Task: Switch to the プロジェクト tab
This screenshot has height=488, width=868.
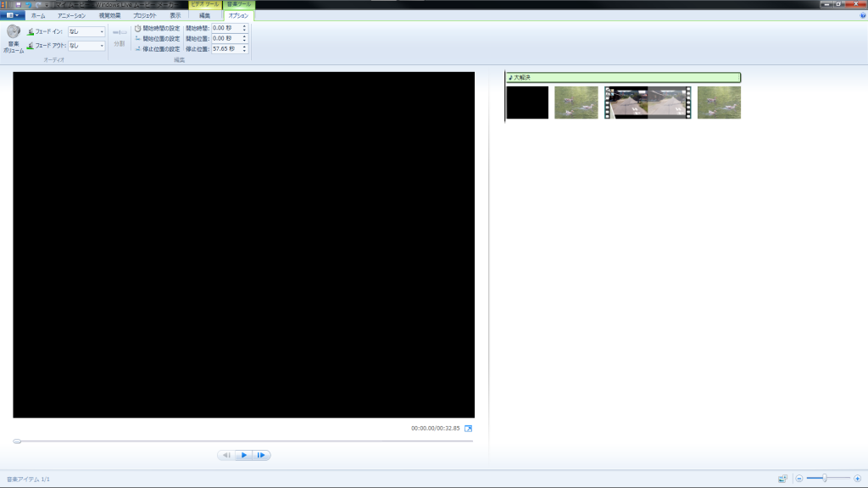Action: point(144,15)
